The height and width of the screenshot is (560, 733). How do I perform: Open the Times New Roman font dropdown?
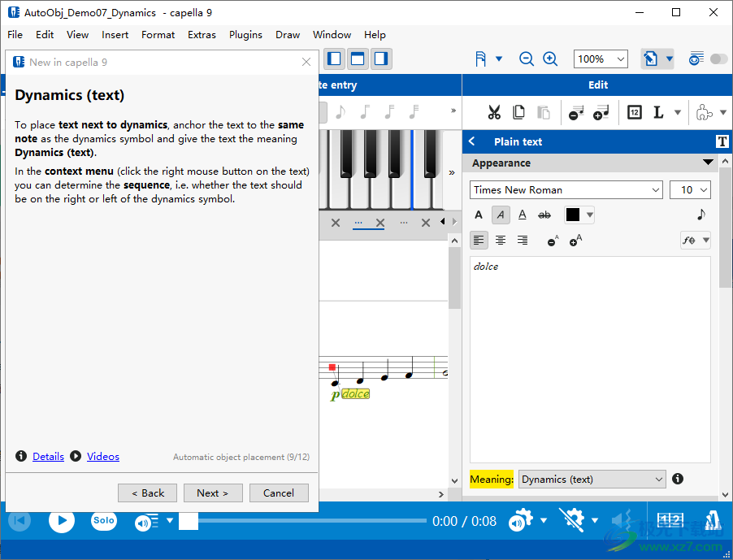pos(566,189)
